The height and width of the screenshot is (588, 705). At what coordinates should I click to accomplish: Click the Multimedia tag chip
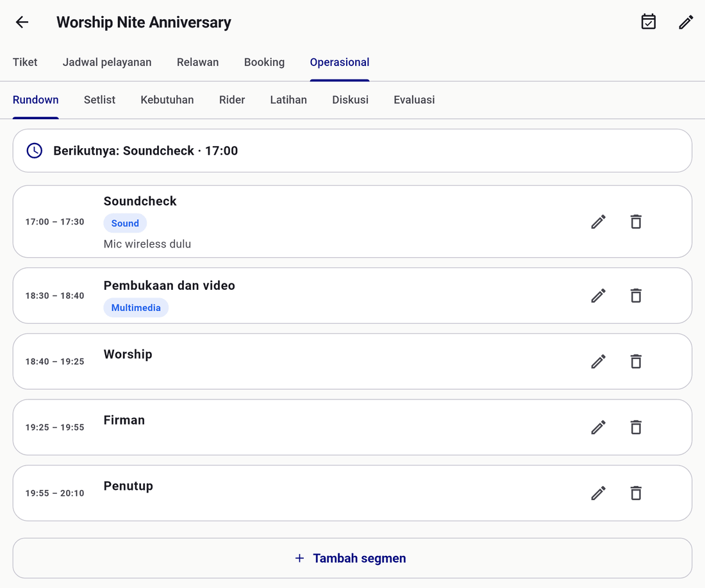(x=136, y=308)
